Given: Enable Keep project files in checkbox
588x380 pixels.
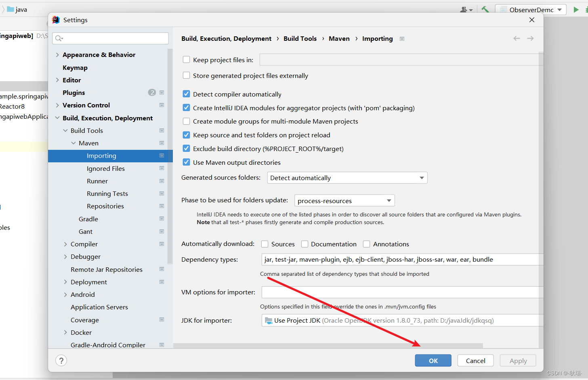Looking at the screenshot, I should click(x=186, y=59).
